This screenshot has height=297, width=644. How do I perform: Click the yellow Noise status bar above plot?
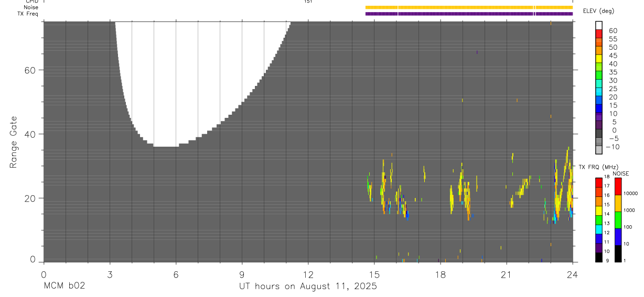click(469, 7)
